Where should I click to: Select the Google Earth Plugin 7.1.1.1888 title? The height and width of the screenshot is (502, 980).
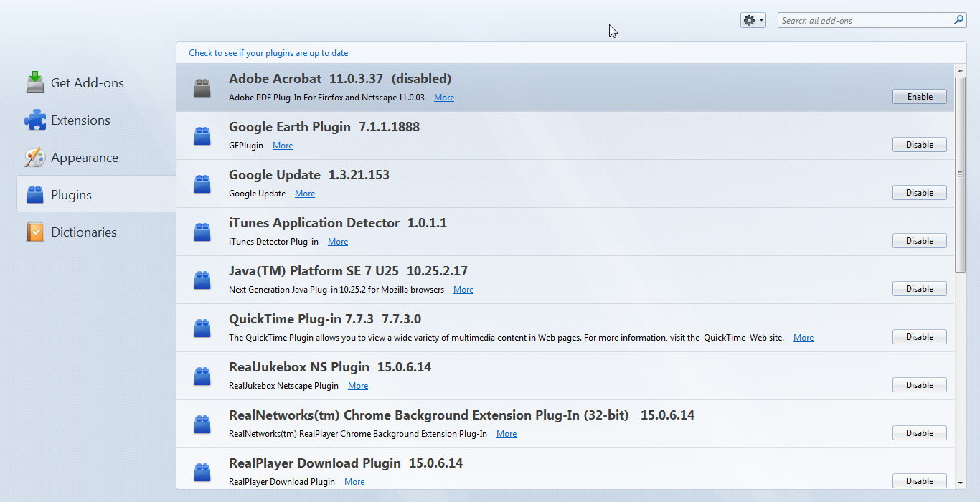point(324,127)
